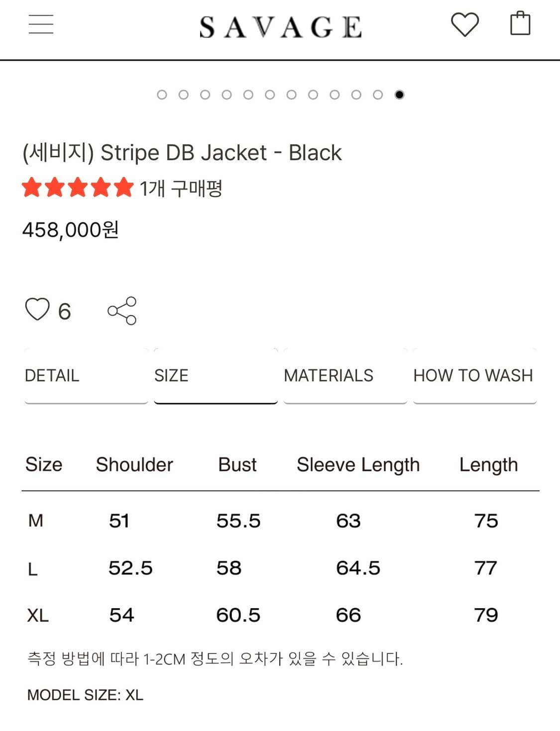Open the MATERIALS tab
The height and width of the screenshot is (731, 560).
pyautogui.click(x=329, y=376)
